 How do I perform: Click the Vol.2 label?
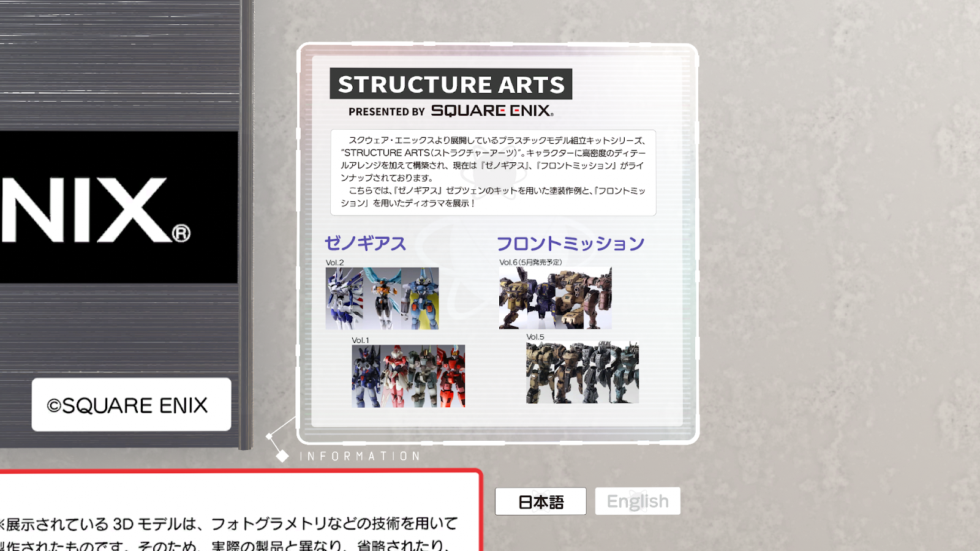coord(335,263)
